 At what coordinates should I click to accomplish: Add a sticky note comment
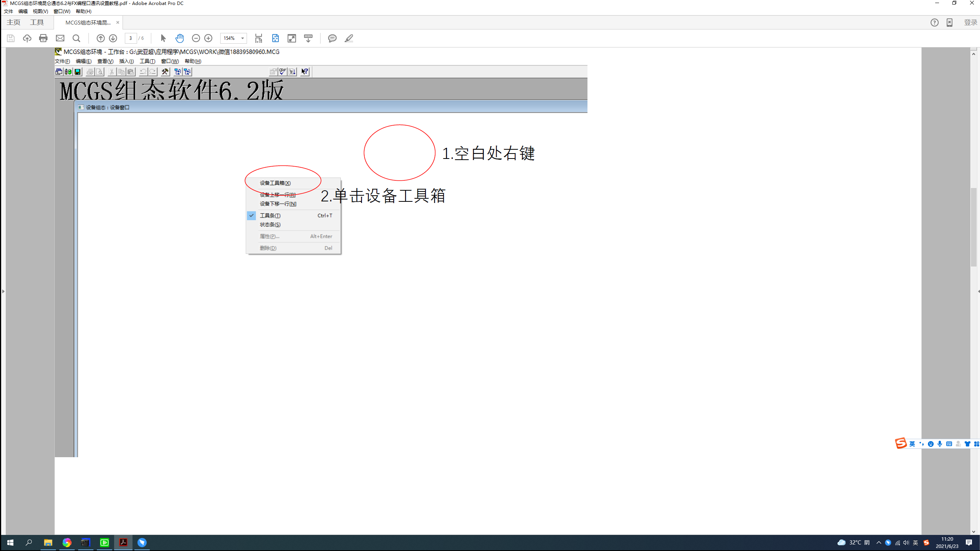pyautogui.click(x=332, y=38)
